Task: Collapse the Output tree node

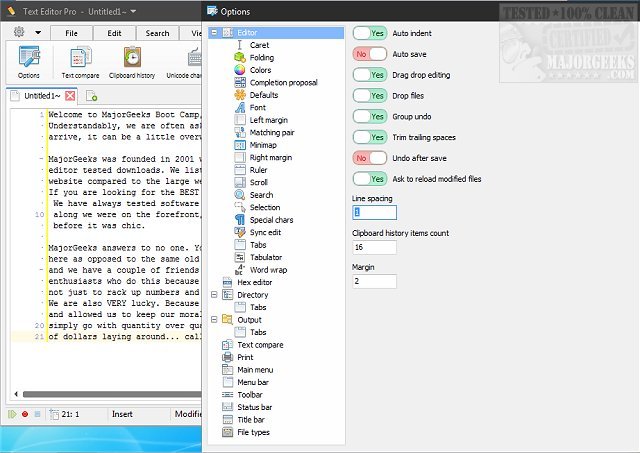Action: [x=214, y=320]
